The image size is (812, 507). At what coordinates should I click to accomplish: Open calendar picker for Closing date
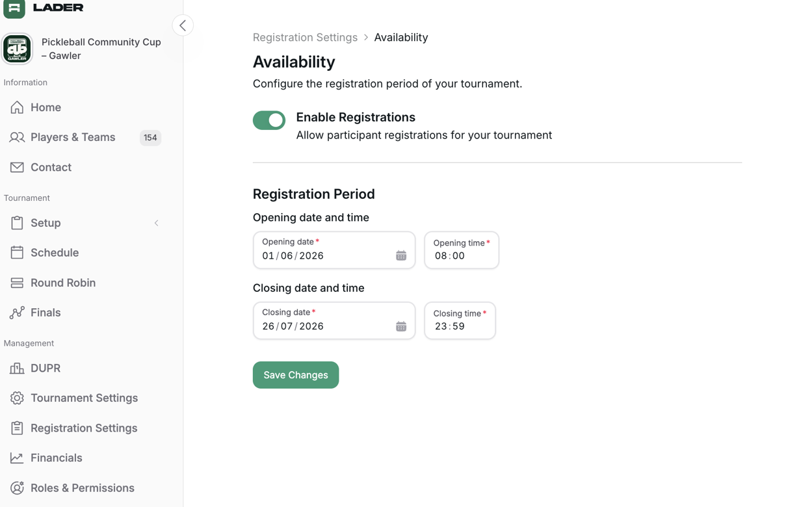point(401,326)
